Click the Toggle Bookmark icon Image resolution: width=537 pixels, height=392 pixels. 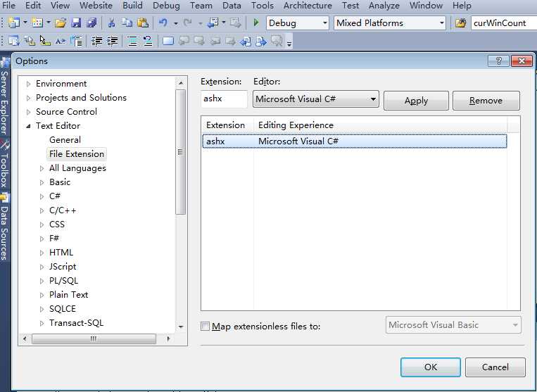(x=168, y=42)
